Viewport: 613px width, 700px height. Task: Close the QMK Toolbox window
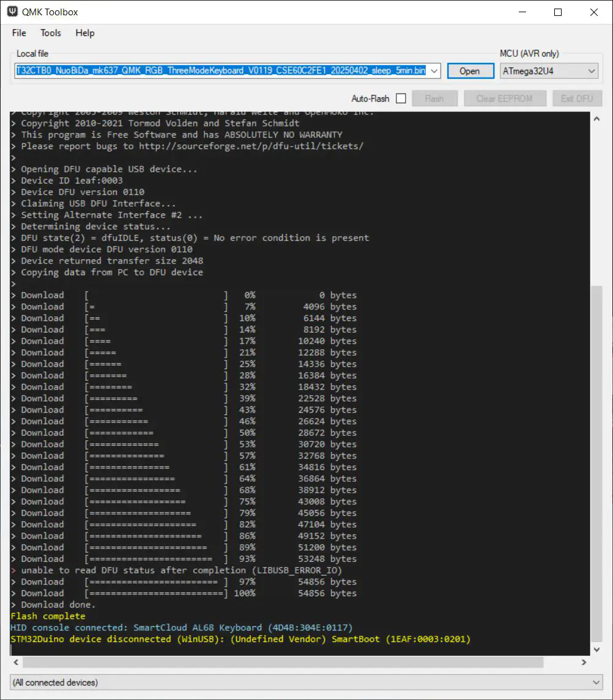594,12
